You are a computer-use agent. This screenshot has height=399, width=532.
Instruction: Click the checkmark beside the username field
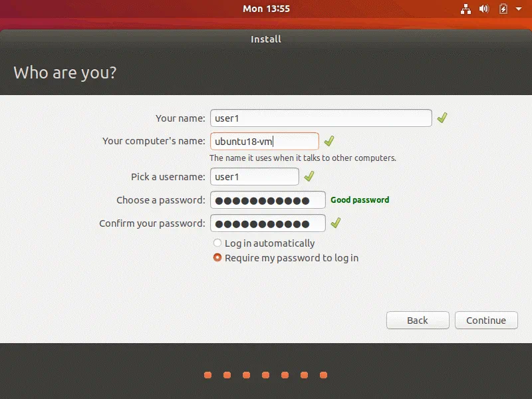[x=309, y=176]
